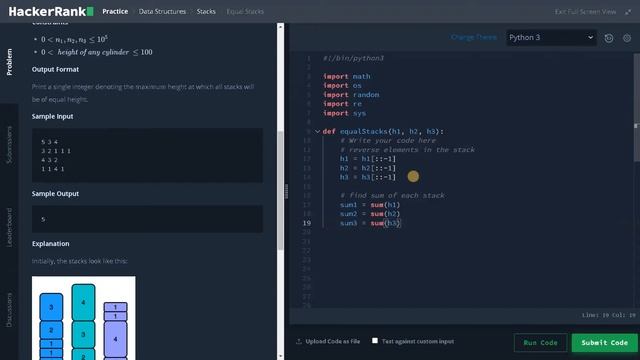The height and width of the screenshot is (360, 640).
Task: Switch to the Leaderboard side tab
Action: click(9, 227)
